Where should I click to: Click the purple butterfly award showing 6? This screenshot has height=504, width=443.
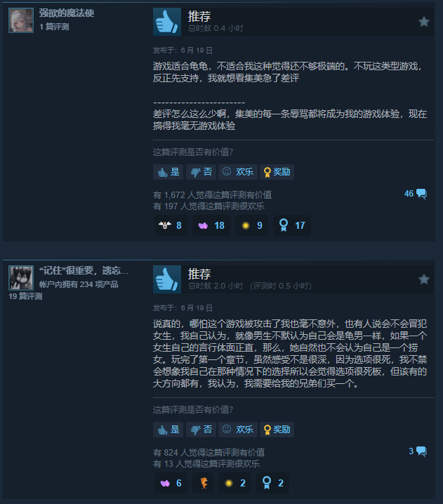(x=171, y=483)
